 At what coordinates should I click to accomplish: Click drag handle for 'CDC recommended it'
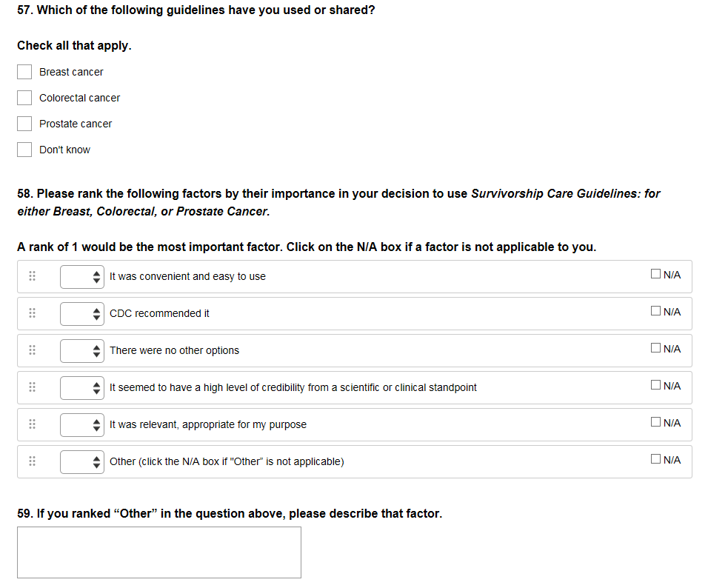pyautogui.click(x=32, y=313)
